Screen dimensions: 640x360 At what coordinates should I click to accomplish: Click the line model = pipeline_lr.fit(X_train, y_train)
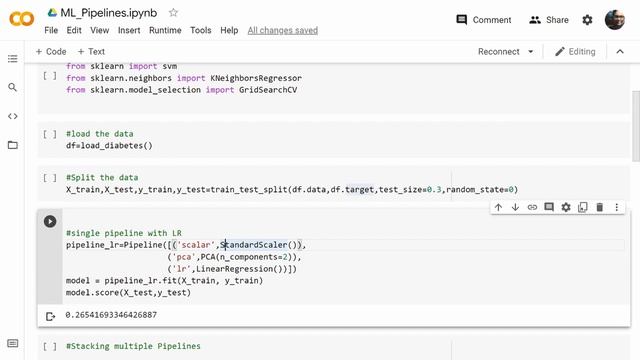[x=164, y=281]
